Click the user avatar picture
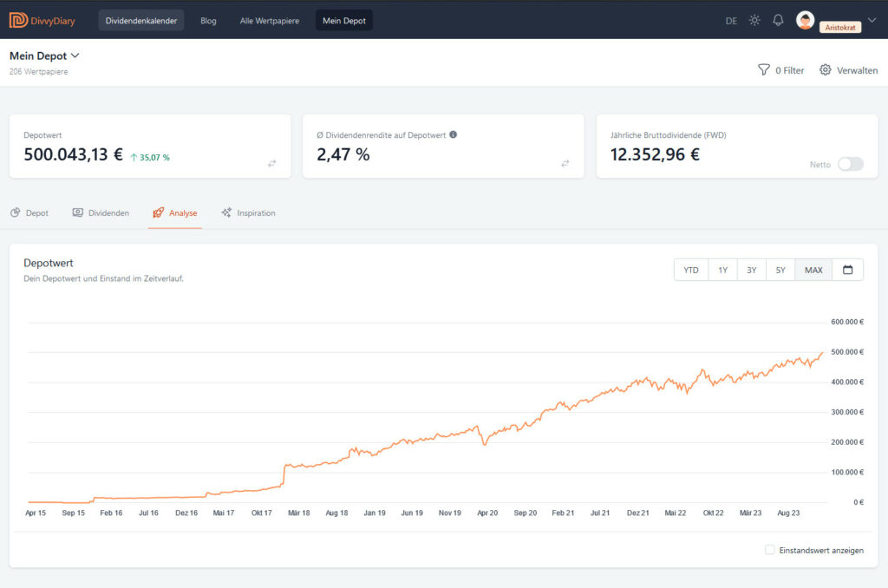This screenshot has width=888, height=588. click(805, 20)
